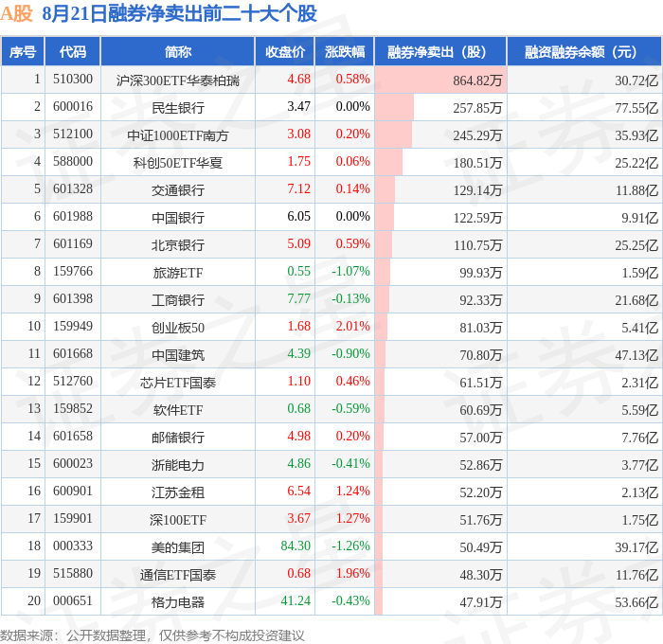This screenshot has height=644, width=663.
Task: Click the 代码 column header
Action: point(73,51)
